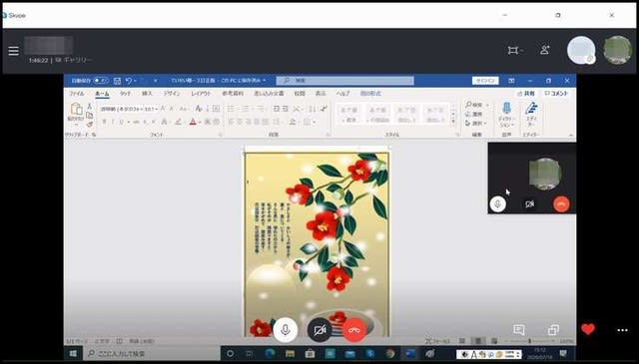Open File Explorer from the taskbar
Viewport: 639px width, 364px height.
(x=290, y=353)
